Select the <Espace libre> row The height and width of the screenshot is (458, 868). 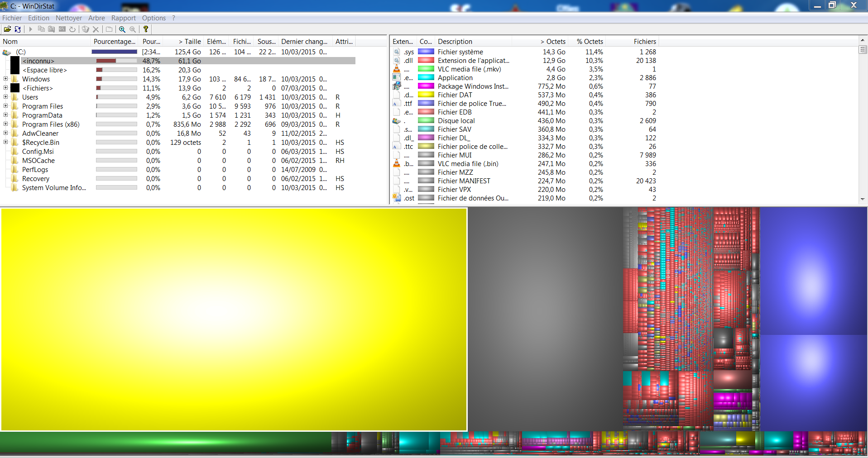coord(44,70)
